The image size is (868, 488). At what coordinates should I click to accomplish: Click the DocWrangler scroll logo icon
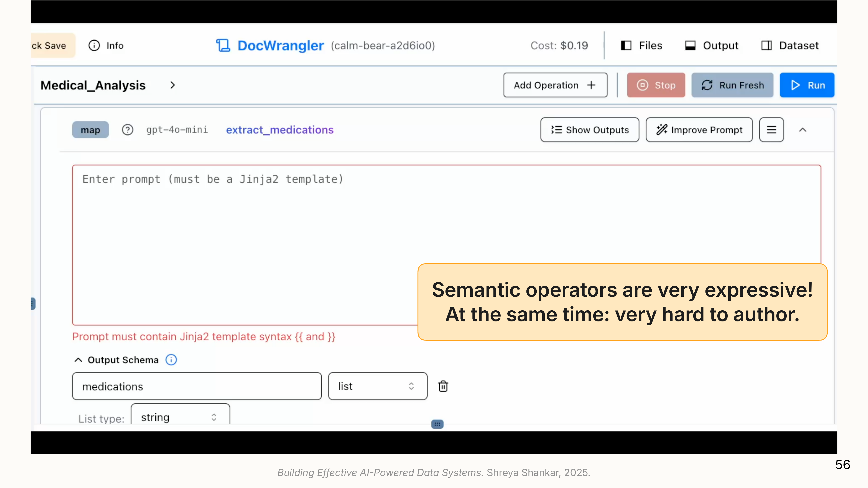223,46
